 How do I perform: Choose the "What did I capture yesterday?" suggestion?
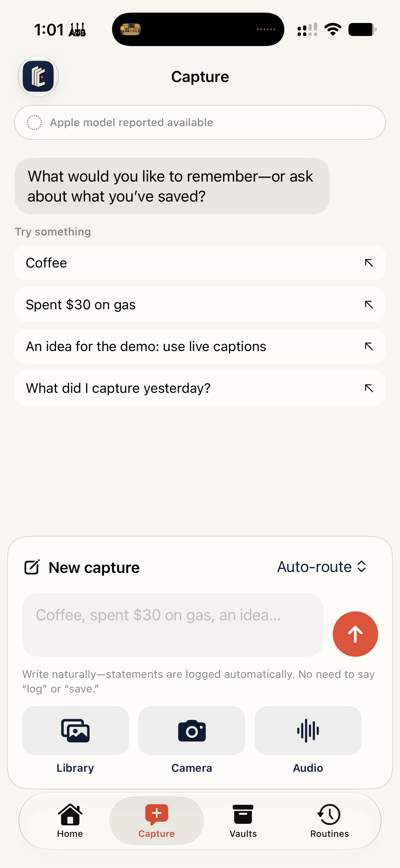click(x=200, y=388)
